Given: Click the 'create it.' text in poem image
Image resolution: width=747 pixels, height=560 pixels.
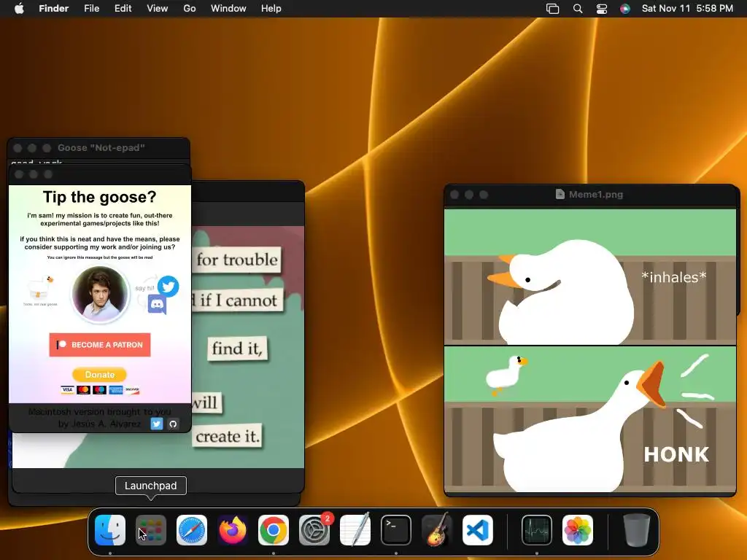Looking at the screenshot, I should [228, 436].
